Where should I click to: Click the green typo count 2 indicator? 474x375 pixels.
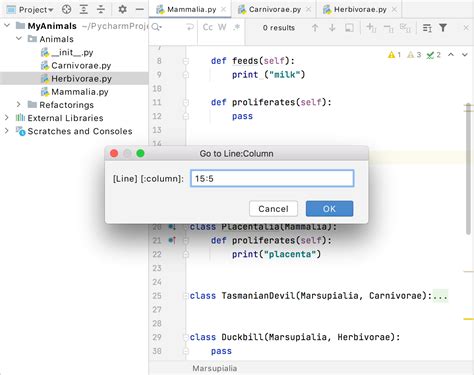pos(434,55)
